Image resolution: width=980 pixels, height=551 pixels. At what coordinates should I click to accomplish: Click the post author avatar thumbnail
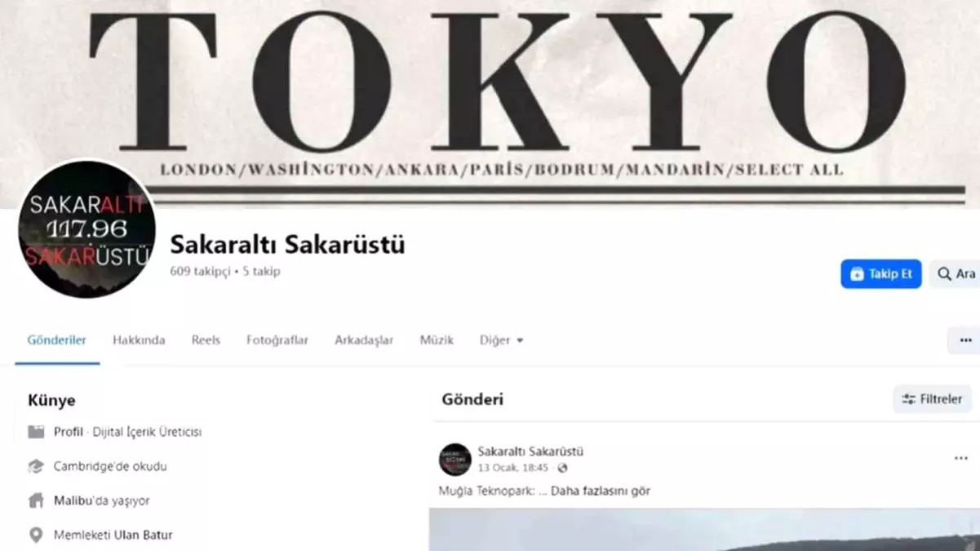pyautogui.click(x=455, y=460)
